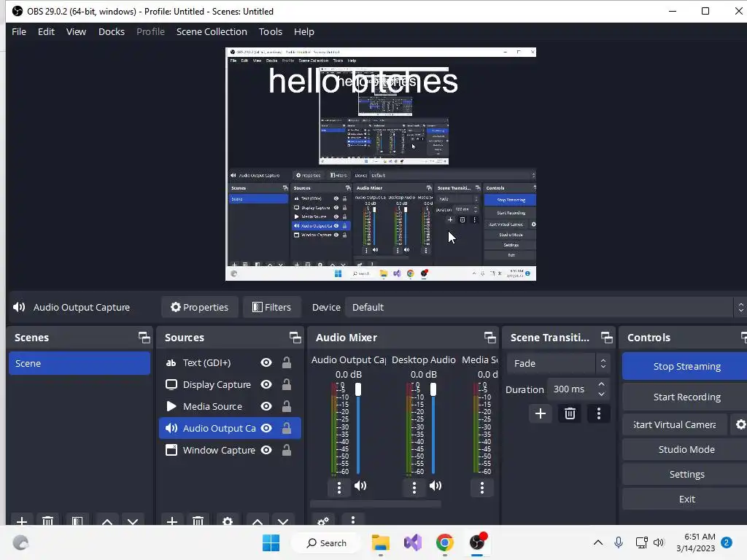747x560 pixels.
Task: Open scene filters icon in Scenes panel
Action: [x=77, y=521]
